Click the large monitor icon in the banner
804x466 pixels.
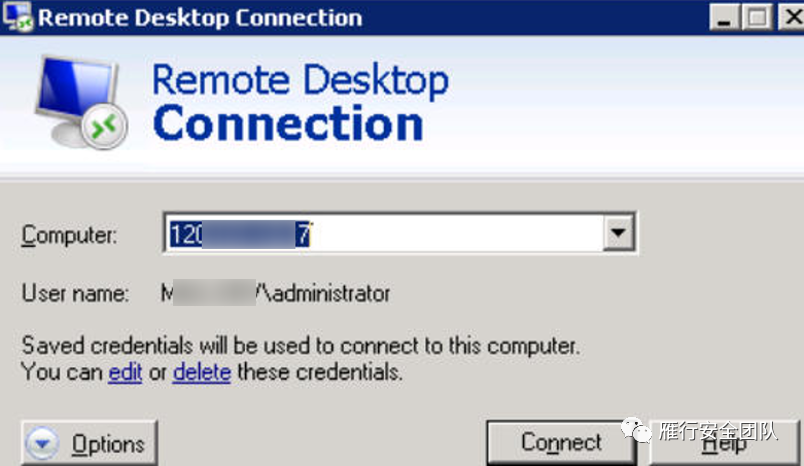pyautogui.click(x=81, y=102)
